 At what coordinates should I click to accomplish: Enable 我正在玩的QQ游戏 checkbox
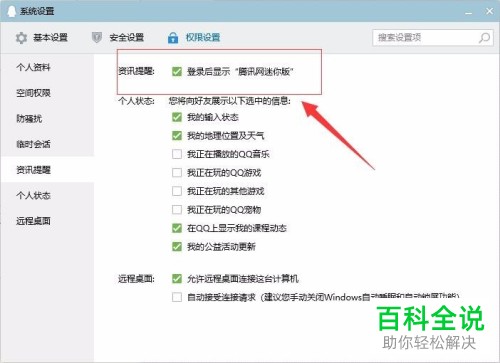coord(177,173)
